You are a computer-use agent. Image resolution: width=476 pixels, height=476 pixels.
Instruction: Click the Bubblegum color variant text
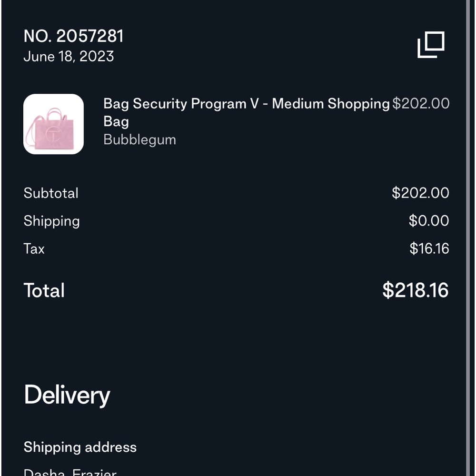[x=139, y=140]
